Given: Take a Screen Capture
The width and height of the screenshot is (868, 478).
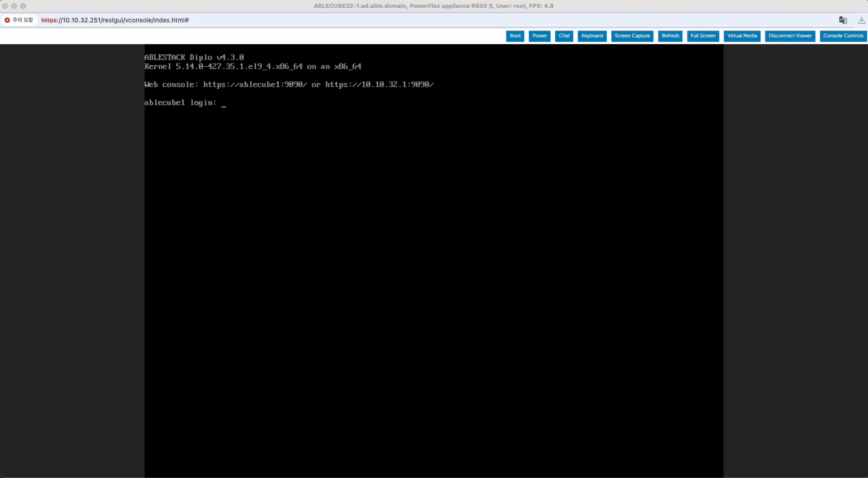Looking at the screenshot, I should (632, 36).
